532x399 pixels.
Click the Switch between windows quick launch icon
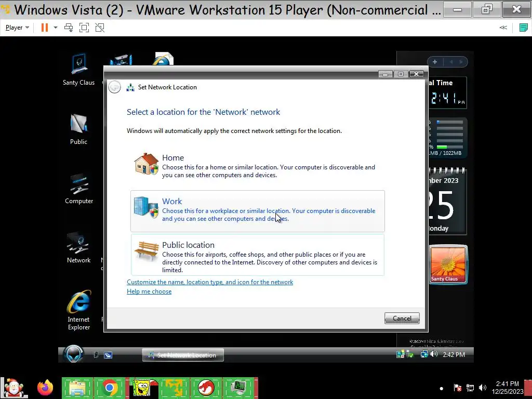click(x=108, y=355)
